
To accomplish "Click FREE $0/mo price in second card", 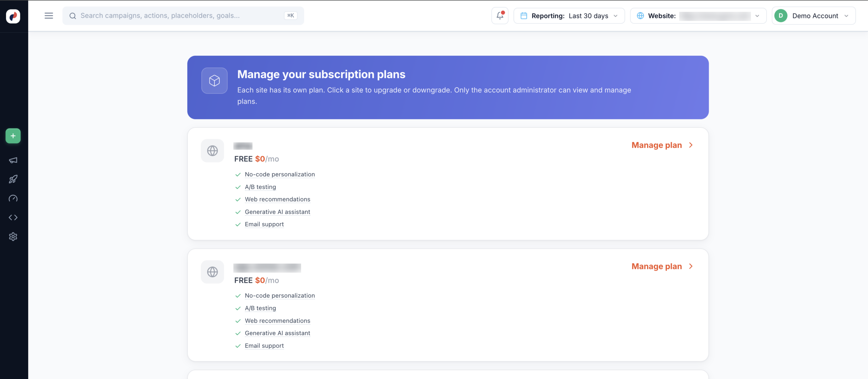I will (257, 280).
